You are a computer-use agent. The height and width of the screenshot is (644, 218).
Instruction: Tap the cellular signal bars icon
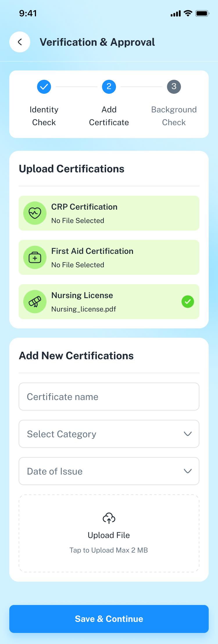click(176, 14)
